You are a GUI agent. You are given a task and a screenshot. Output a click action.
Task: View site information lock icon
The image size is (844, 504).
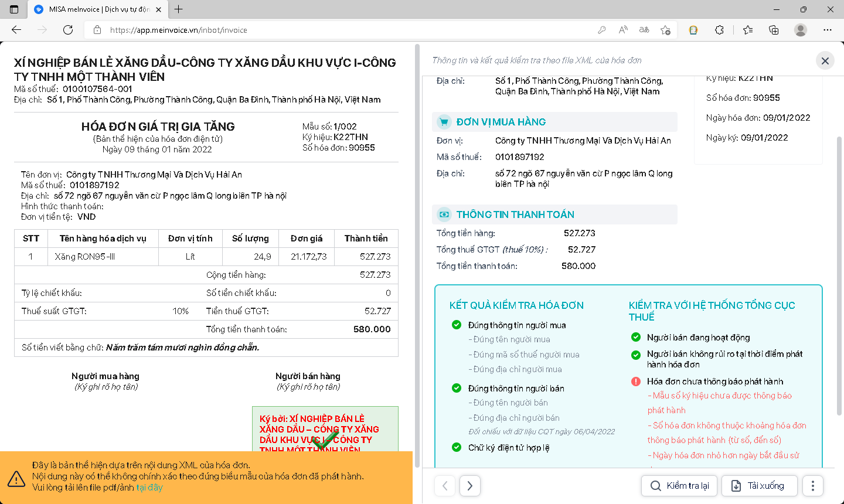(97, 30)
